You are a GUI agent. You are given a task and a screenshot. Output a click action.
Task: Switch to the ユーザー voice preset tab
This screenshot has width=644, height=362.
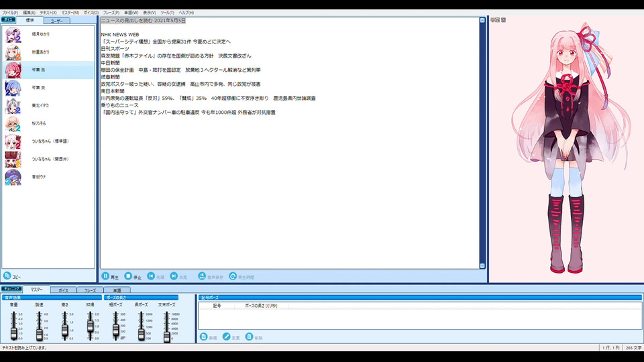56,21
